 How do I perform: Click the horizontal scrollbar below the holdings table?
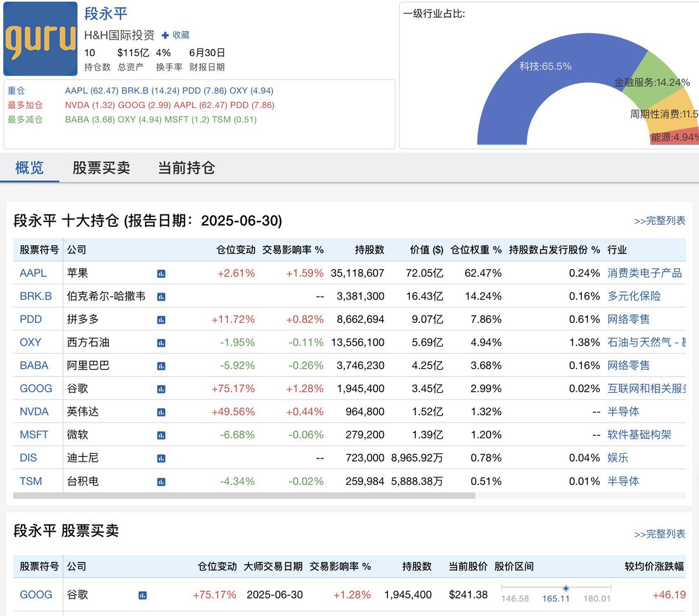tap(245, 495)
